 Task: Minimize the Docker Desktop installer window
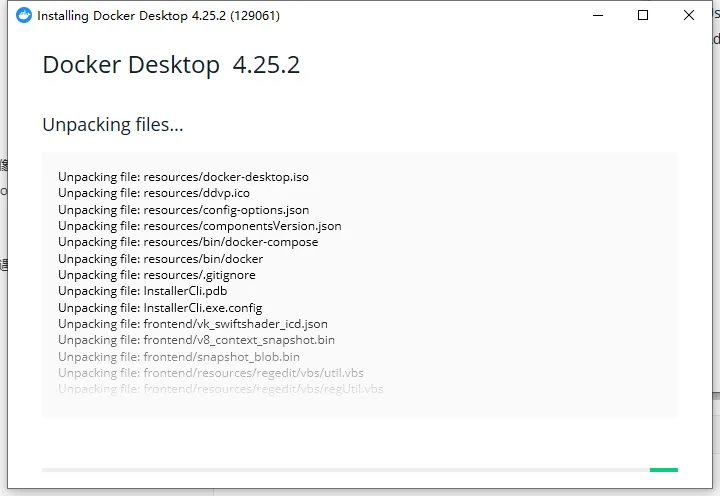pyautogui.click(x=598, y=15)
